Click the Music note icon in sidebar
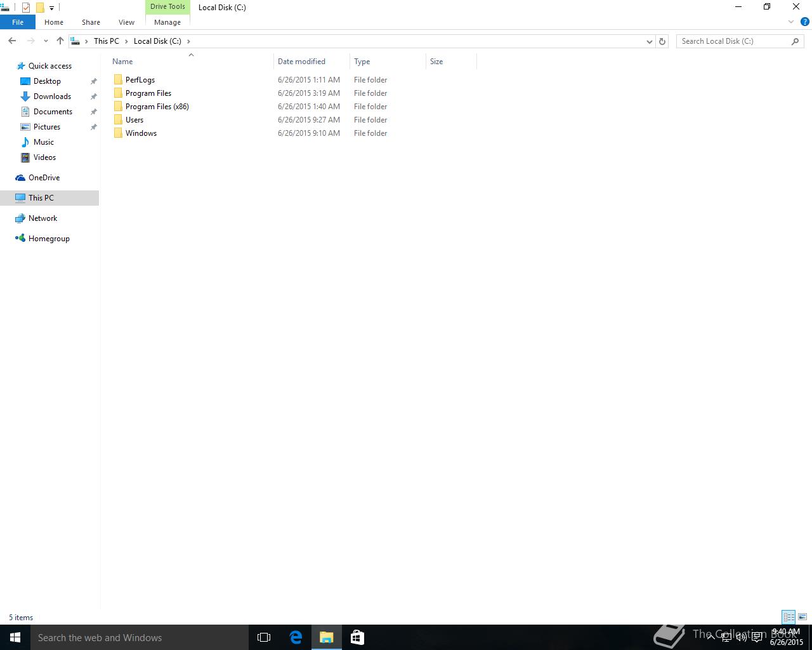812x650 pixels. pos(25,142)
